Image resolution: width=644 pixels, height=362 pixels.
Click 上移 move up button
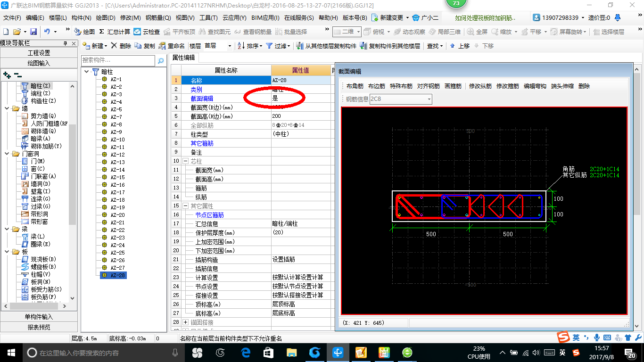pos(460,46)
